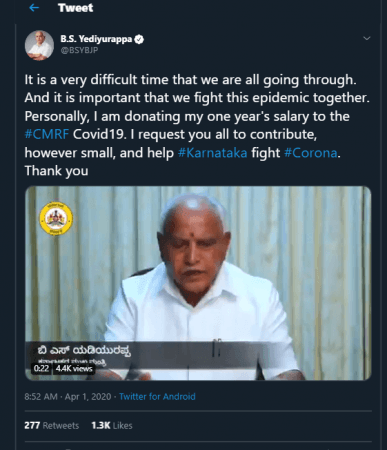Click the verified badge icon
The height and width of the screenshot is (450, 387).
pyautogui.click(x=139, y=39)
